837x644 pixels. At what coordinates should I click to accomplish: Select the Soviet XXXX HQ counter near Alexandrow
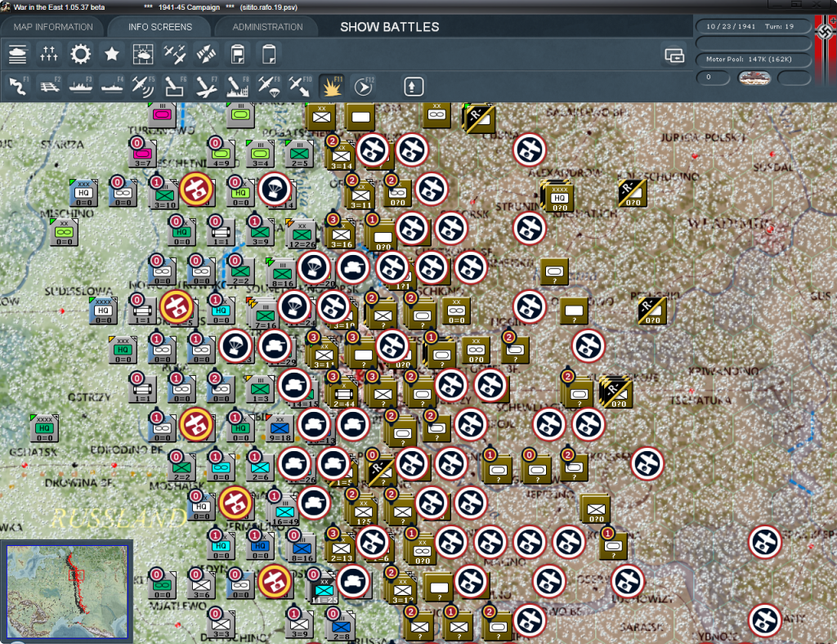pyautogui.click(x=559, y=197)
